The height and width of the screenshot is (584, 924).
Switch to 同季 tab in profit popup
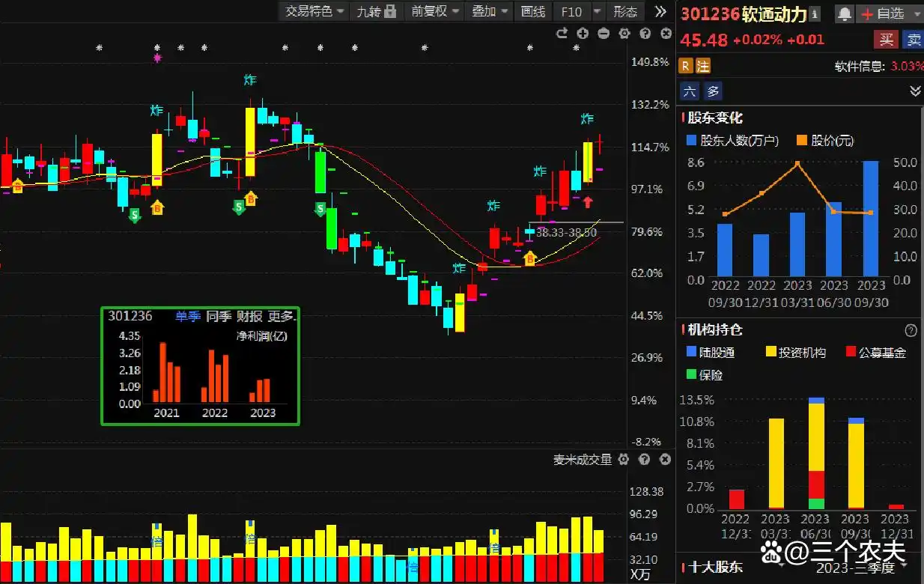[219, 316]
